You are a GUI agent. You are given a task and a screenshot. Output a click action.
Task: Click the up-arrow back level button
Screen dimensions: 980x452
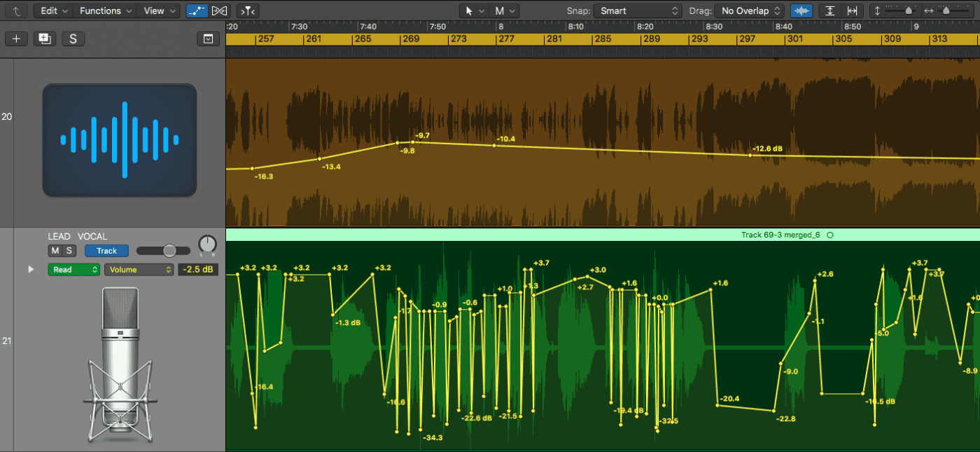[16, 11]
